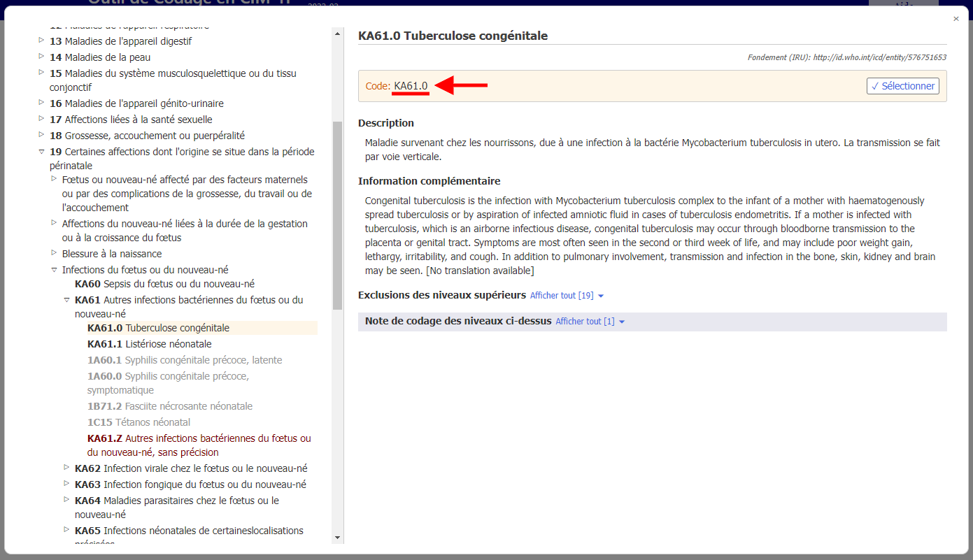Select KA61.Z Autres infections bactériennes, sans précision

click(199, 445)
